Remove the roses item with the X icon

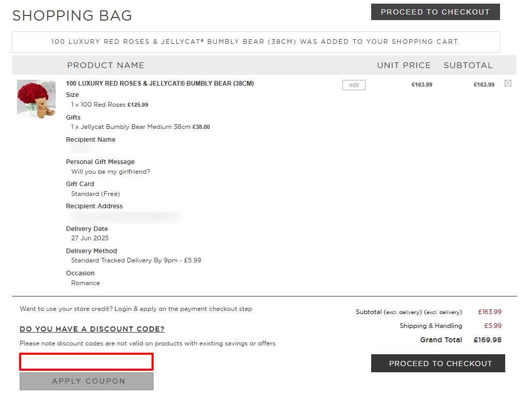[x=508, y=84]
